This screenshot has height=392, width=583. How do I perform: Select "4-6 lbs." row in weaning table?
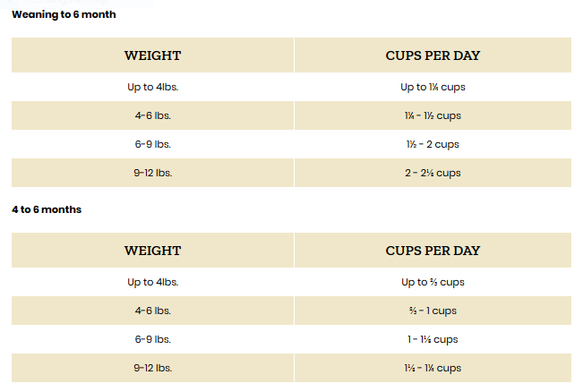tap(152, 115)
